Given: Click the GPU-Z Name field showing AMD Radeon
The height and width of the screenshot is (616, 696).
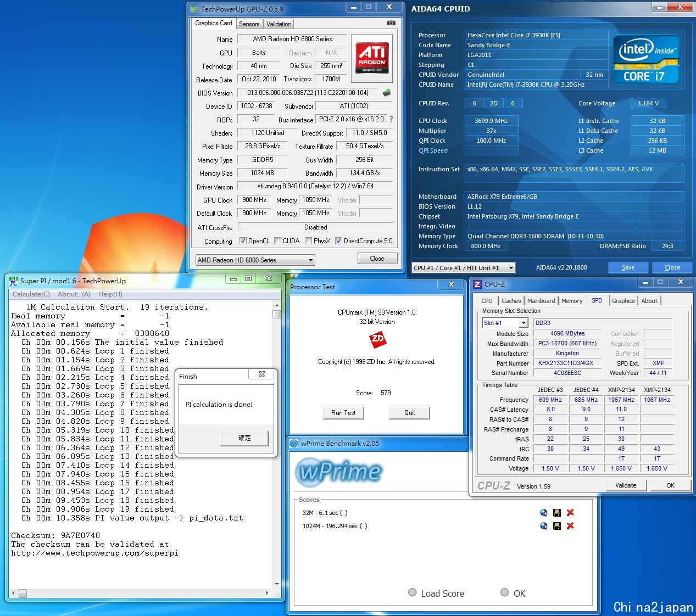Looking at the screenshot, I should (292, 39).
